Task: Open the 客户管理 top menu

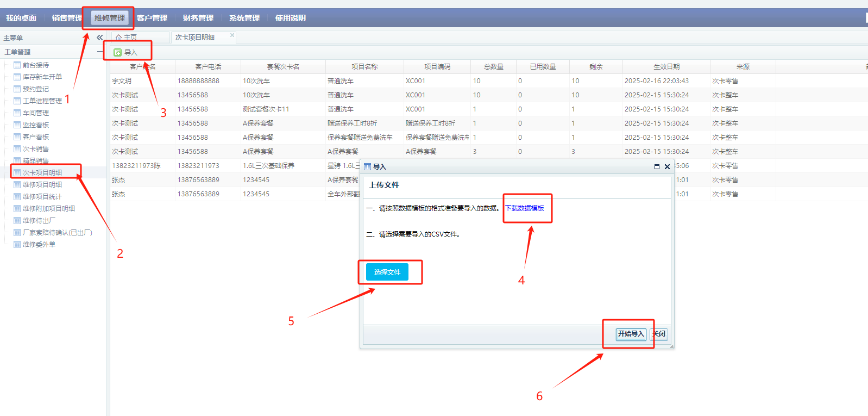Action: [152, 18]
